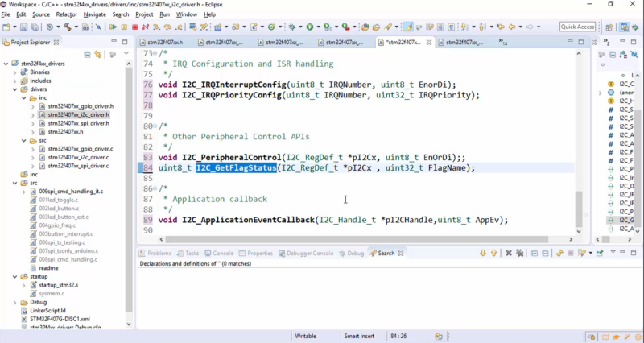The height and width of the screenshot is (343, 644).
Task: Open the Refactor menu
Action: pos(67,14)
